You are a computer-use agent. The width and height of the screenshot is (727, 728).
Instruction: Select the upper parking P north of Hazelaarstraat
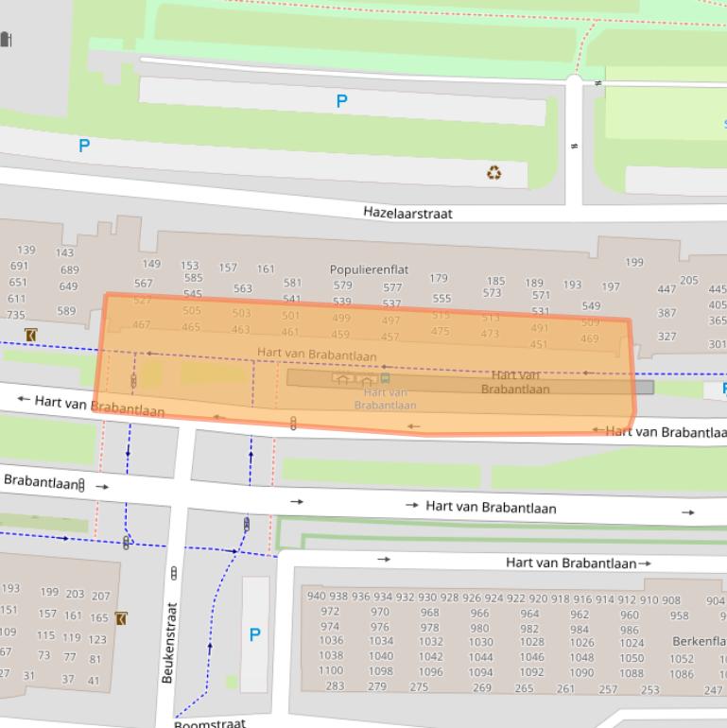click(341, 101)
